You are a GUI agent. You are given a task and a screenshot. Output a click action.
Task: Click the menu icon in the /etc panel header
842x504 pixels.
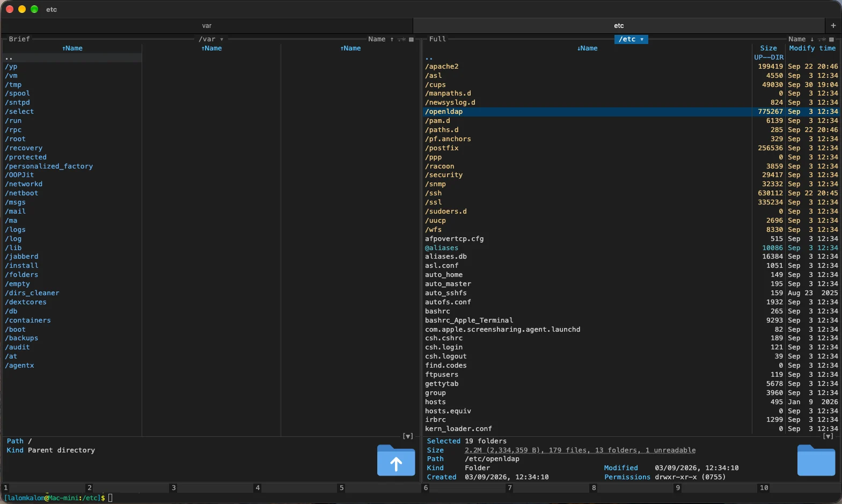(x=832, y=39)
